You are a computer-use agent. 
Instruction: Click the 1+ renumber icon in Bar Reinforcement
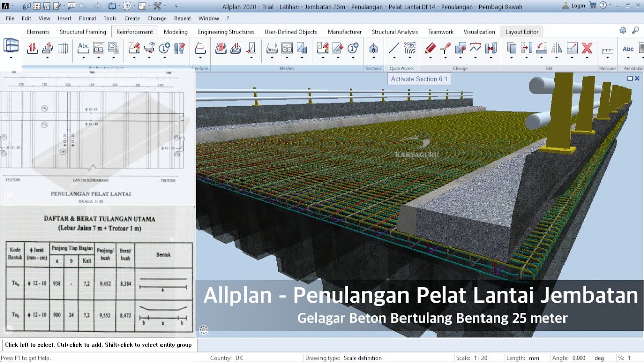coord(165,48)
